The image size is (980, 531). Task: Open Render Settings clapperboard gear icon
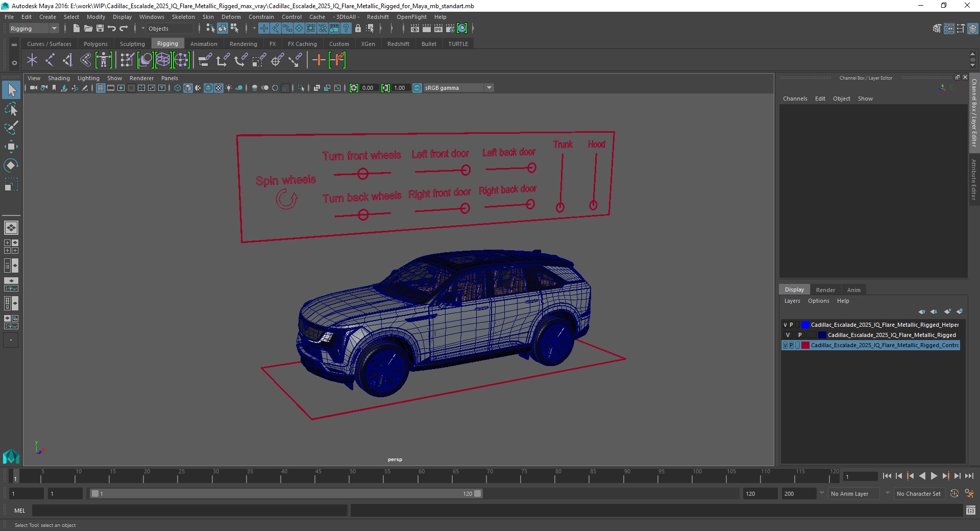450,29
